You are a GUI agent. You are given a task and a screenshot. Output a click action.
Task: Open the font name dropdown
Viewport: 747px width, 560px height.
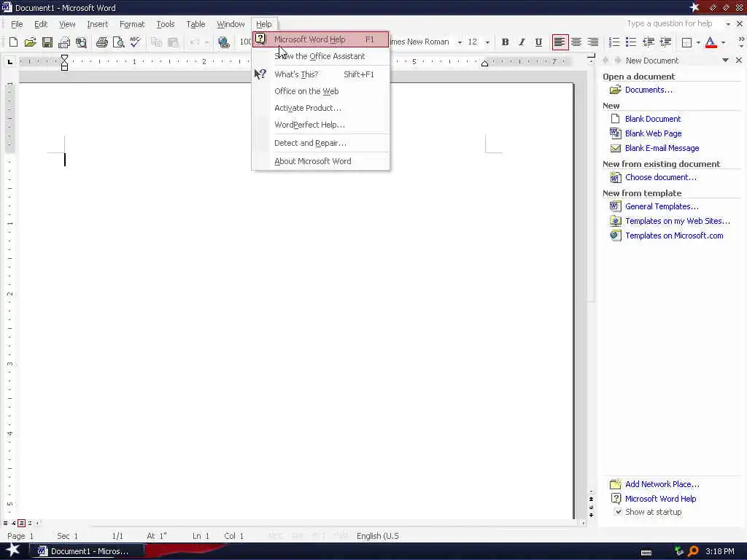click(x=460, y=42)
